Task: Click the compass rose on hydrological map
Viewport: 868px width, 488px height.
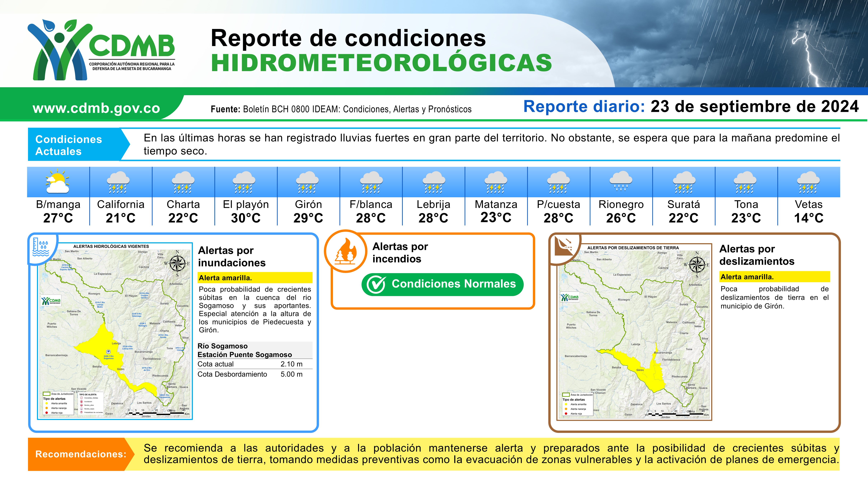Action: [x=177, y=263]
